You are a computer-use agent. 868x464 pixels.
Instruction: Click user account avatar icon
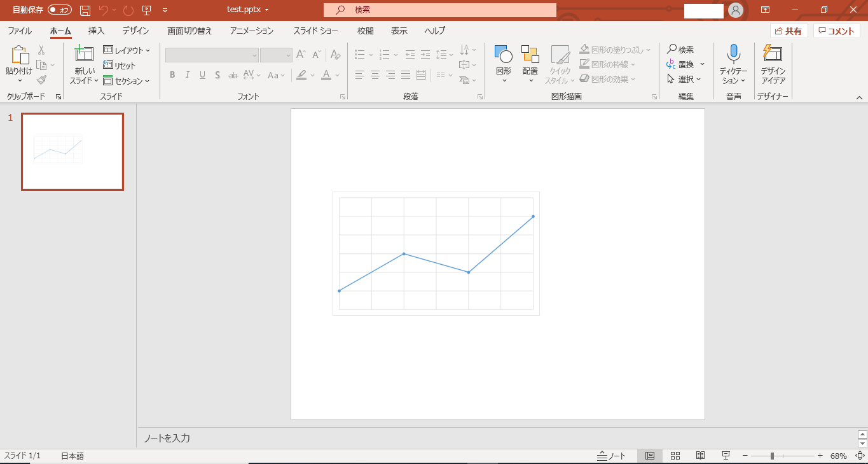point(736,10)
